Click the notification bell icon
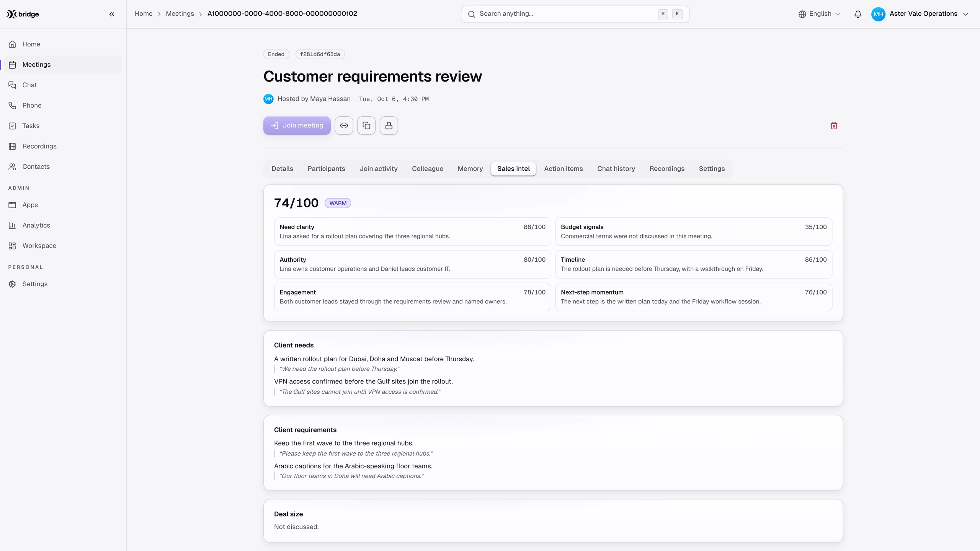The image size is (980, 551). tap(858, 14)
